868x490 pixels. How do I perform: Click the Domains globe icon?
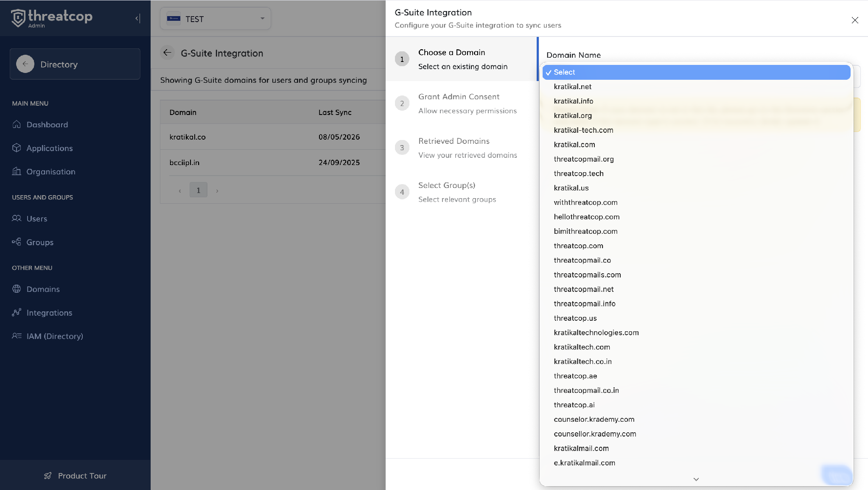[x=17, y=289]
